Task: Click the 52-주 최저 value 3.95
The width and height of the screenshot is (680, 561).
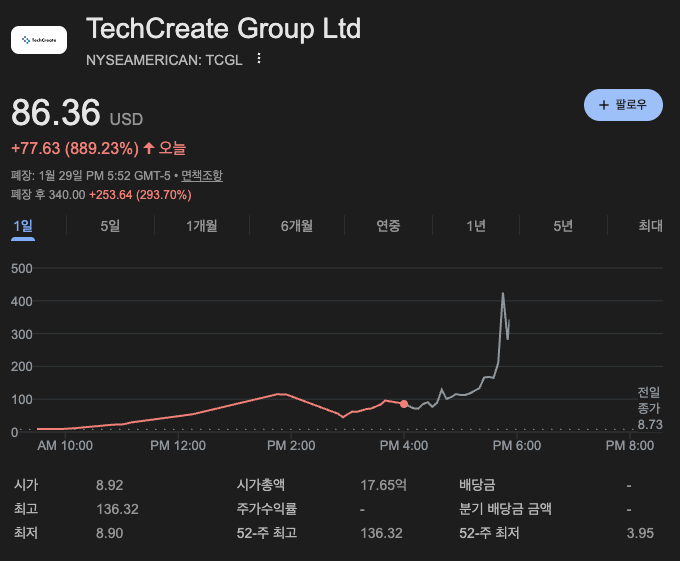Action: [x=640, y=533]
